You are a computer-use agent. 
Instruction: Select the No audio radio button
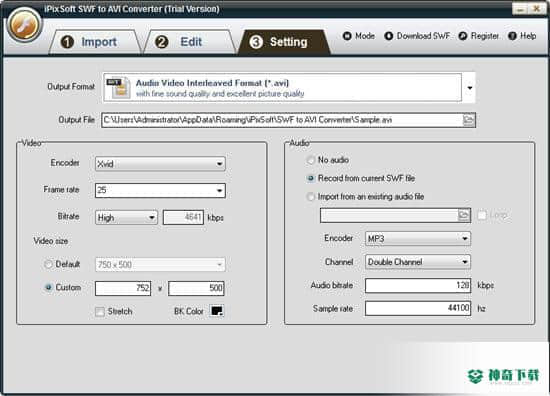coord(310,160)
